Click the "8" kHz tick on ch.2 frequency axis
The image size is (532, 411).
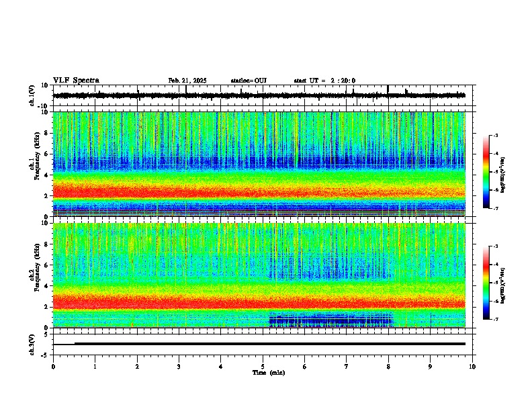tap(47, 244)
